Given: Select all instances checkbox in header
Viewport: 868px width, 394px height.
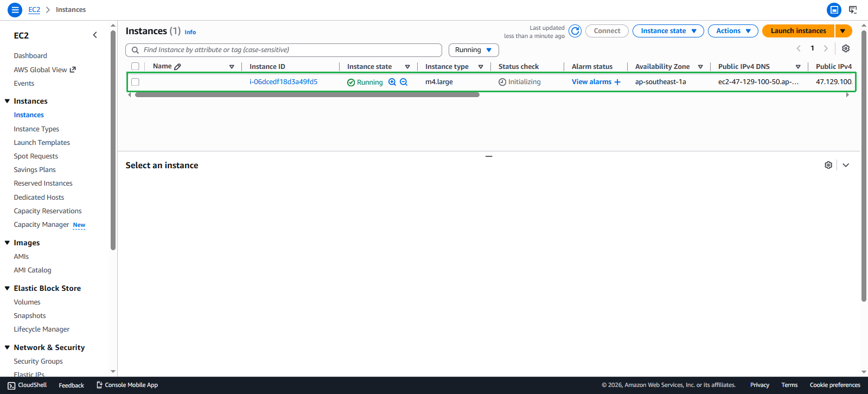Looking at the screenshot, I should pyautogui.click(x=135, y=66).
